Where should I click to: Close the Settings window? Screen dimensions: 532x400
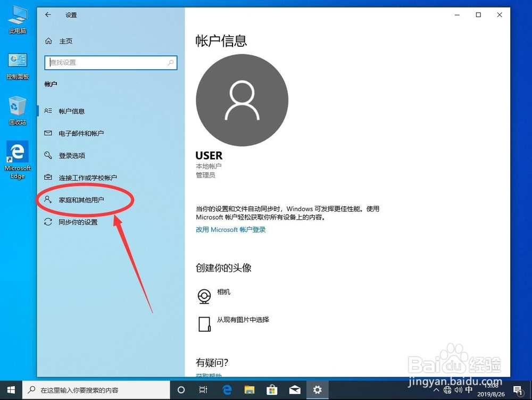click(500, 15)
